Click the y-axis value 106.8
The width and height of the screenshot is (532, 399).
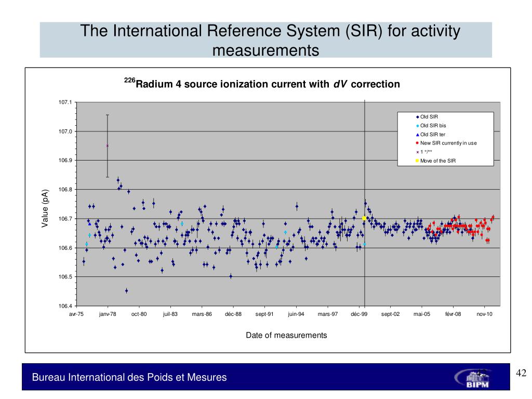[x=65, y=189]
